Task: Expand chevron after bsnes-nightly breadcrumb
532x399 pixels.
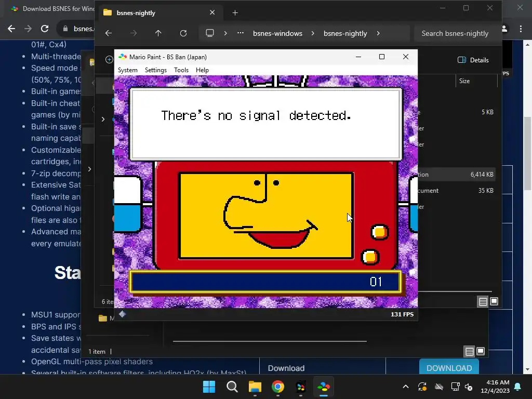Action: pos(378,33)
